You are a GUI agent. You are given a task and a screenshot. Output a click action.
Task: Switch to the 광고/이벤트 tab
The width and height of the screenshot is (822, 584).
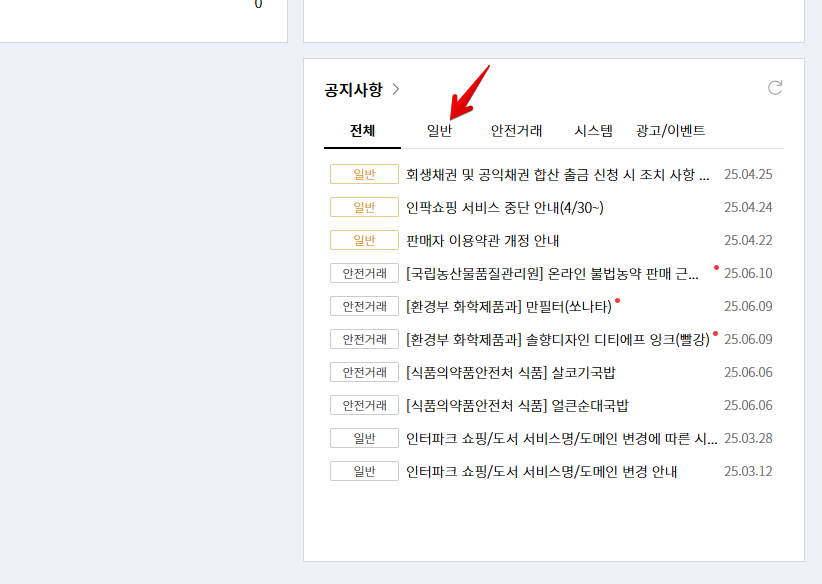670,131
